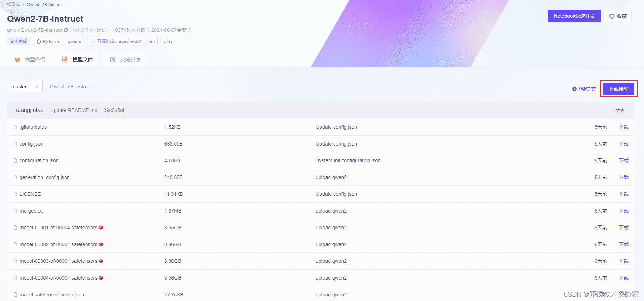Download model-00002-of-00004.safetensors via 下载 link

point(624,244)
